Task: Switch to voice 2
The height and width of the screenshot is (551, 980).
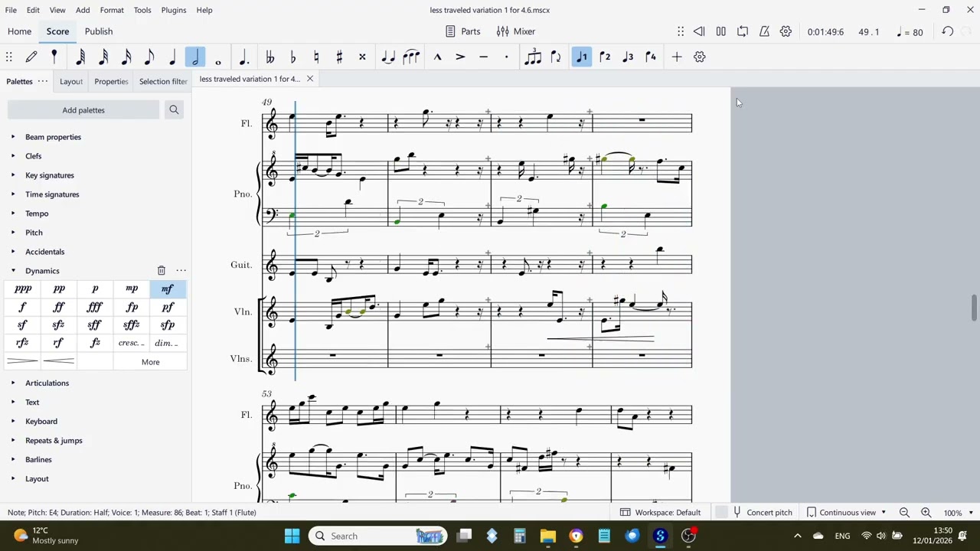Action: 605,57
